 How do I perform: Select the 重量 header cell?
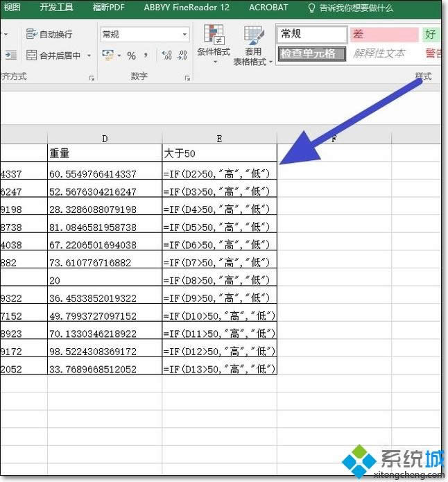coord(105,153)
